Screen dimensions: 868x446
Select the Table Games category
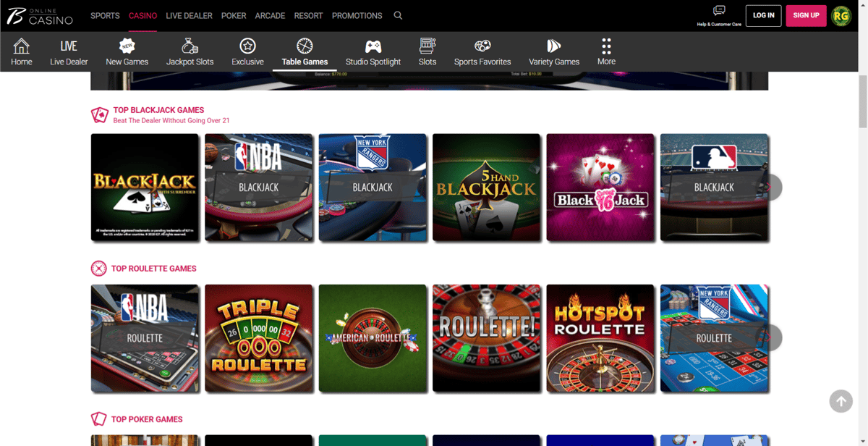point(305,52)
